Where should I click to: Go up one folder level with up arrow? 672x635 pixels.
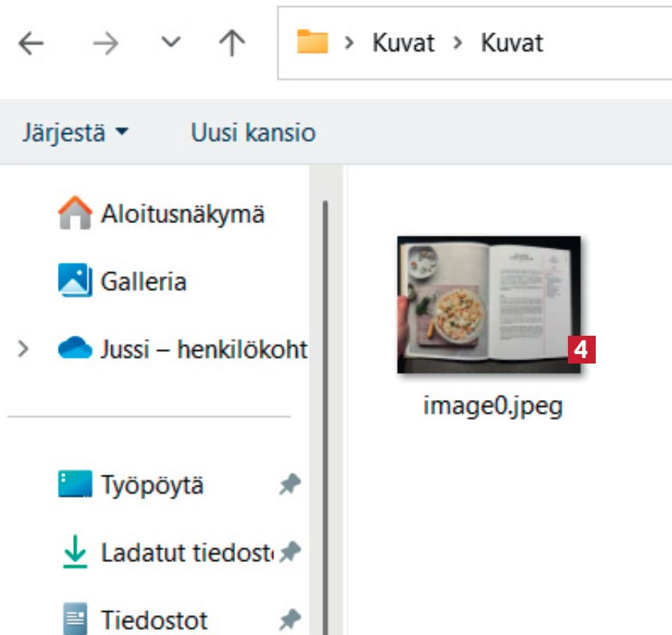(231, 44)
